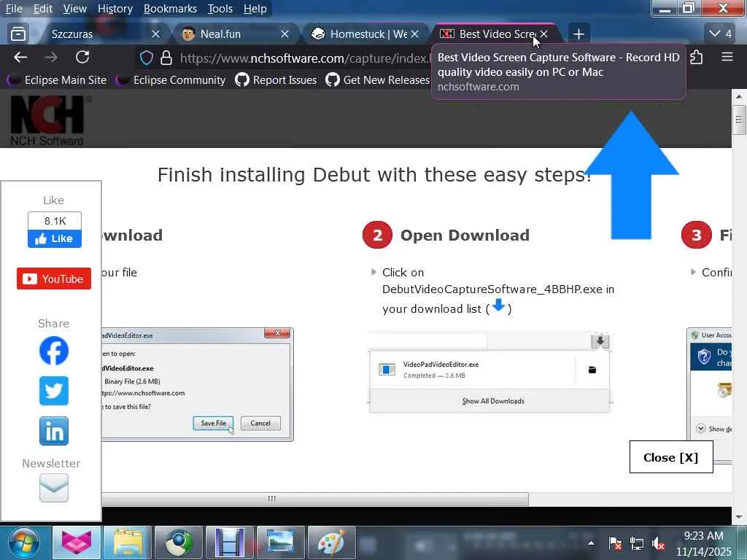Close the Best Video Screen tab
Viewport: 747px width, 560px height.
point(544,34)
